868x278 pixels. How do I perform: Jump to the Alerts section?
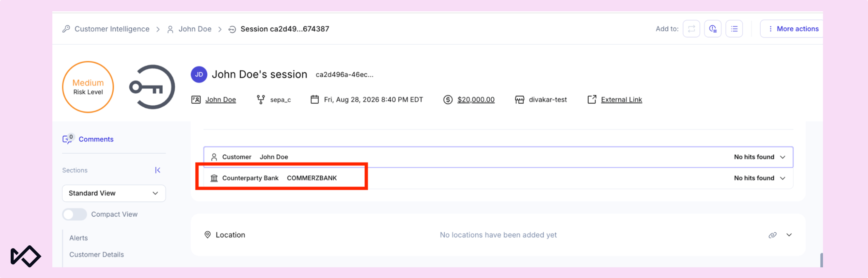(x=78, y=238)
